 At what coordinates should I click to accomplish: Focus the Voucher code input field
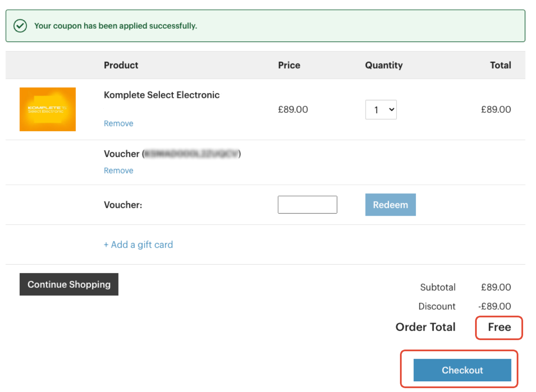point(307,205)
